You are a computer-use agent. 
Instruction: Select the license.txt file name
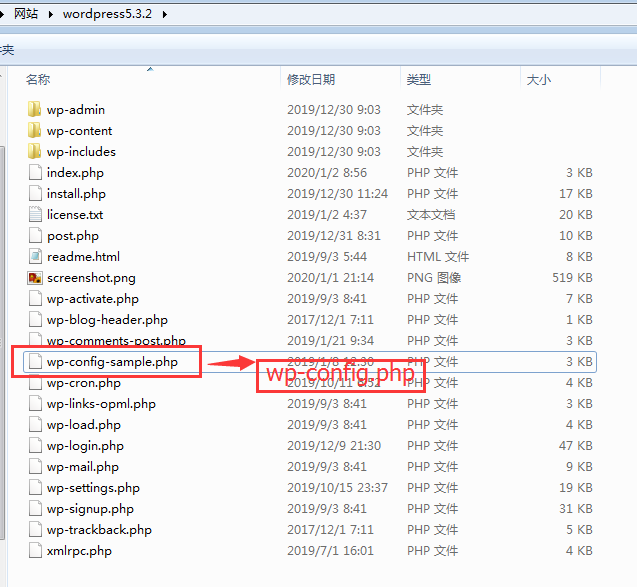tap(75, 214)
